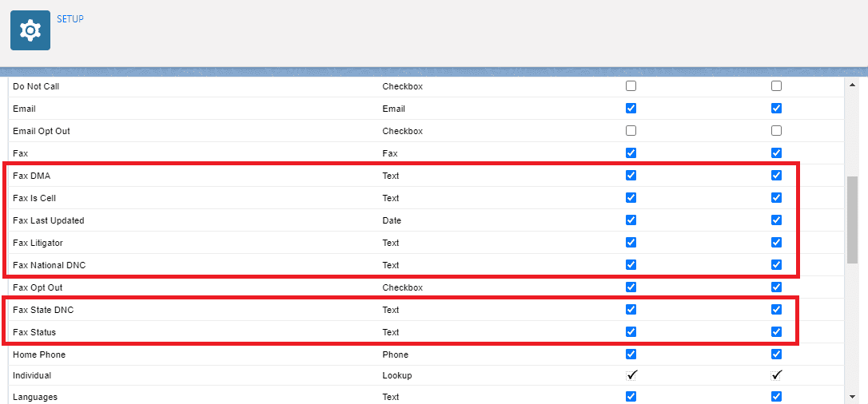868x404 pixels.
Task: Uncheck the left Fax State DNC checkbox
Action: [x=631, y=310]
